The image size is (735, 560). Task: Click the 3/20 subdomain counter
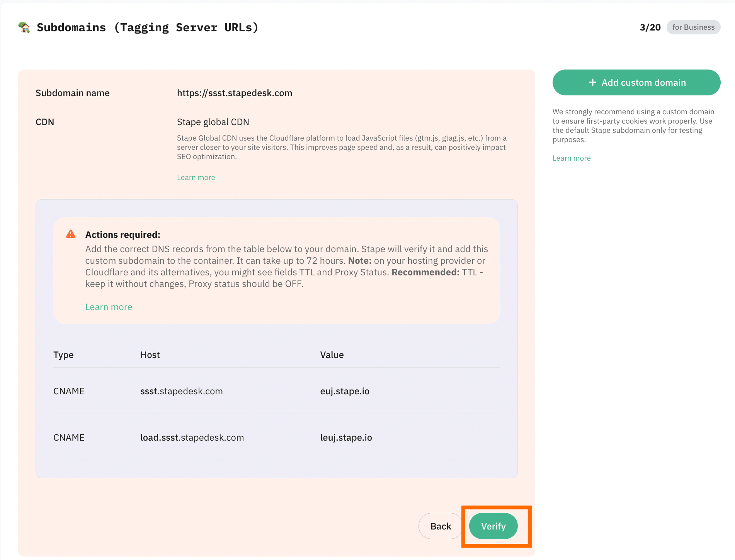pyautogui.click(x=650, y=27)
